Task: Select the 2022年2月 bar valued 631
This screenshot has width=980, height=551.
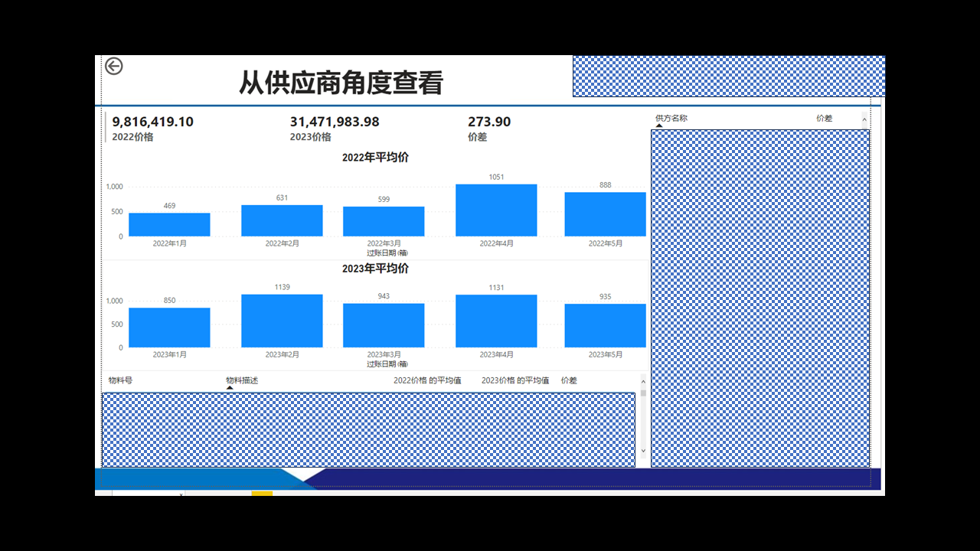Action: 282,220
